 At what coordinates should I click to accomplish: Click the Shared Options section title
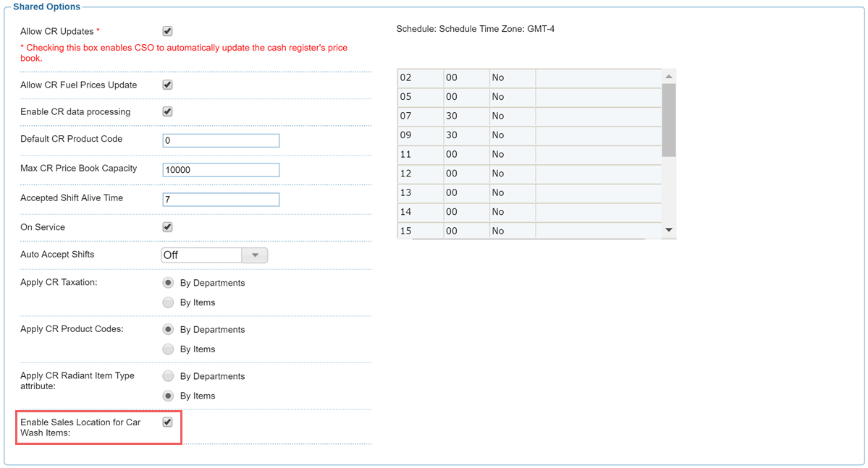[46, 7]
